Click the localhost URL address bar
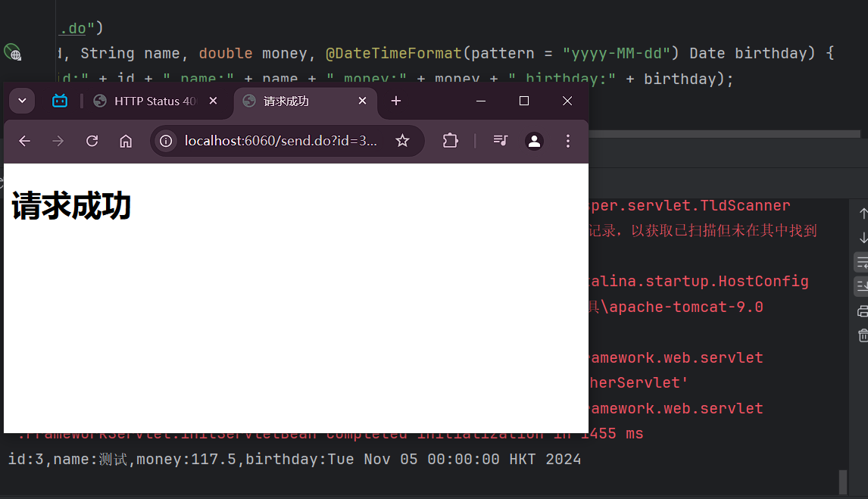The height and width of the screenshot is (499, 868). (280, 141)
